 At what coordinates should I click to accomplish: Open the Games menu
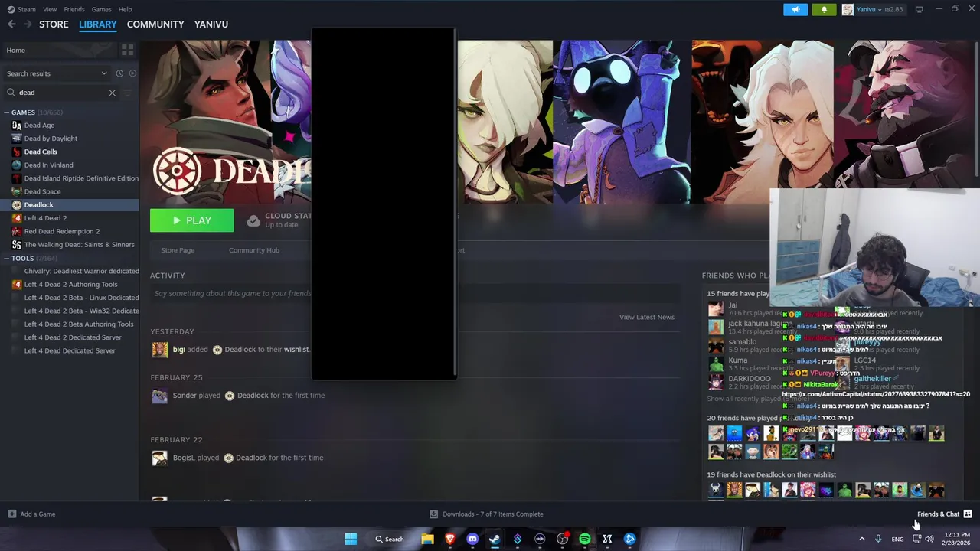click(x=101, y=9)
